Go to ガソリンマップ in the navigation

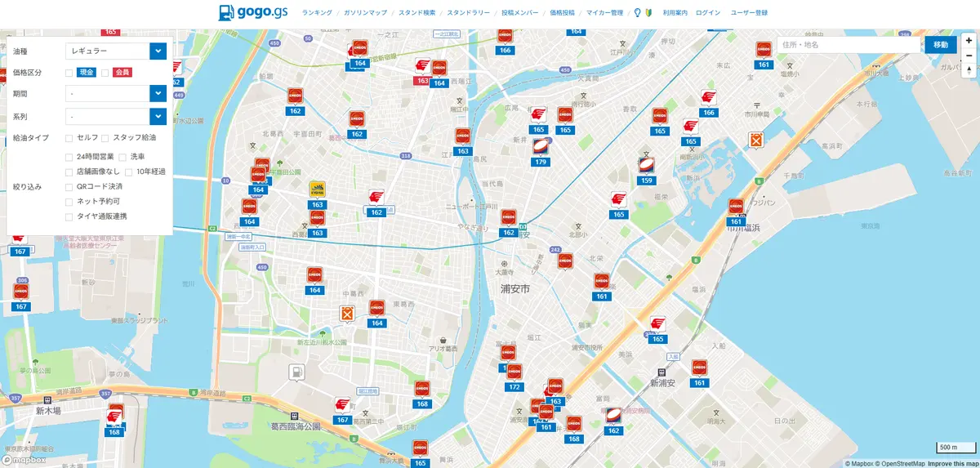click(365, 13)
